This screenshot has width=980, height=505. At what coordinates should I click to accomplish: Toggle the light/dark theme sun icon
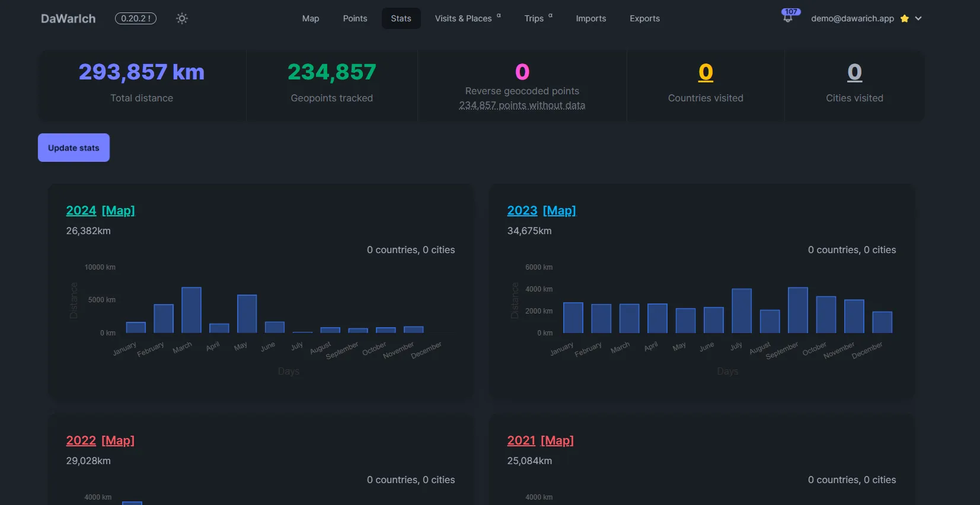click(x=182, y=18)
